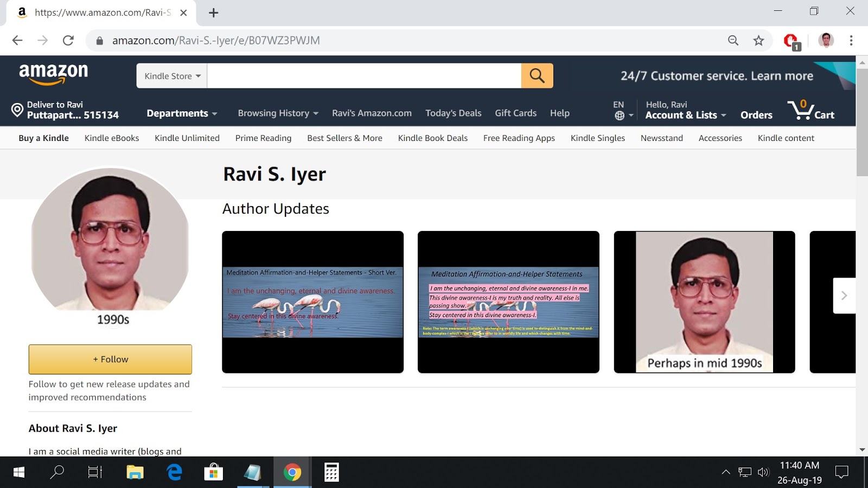Open the 'Perhaps in mid 1990s' photo update
The image size is (868, 488).
[x=704, y=302]
